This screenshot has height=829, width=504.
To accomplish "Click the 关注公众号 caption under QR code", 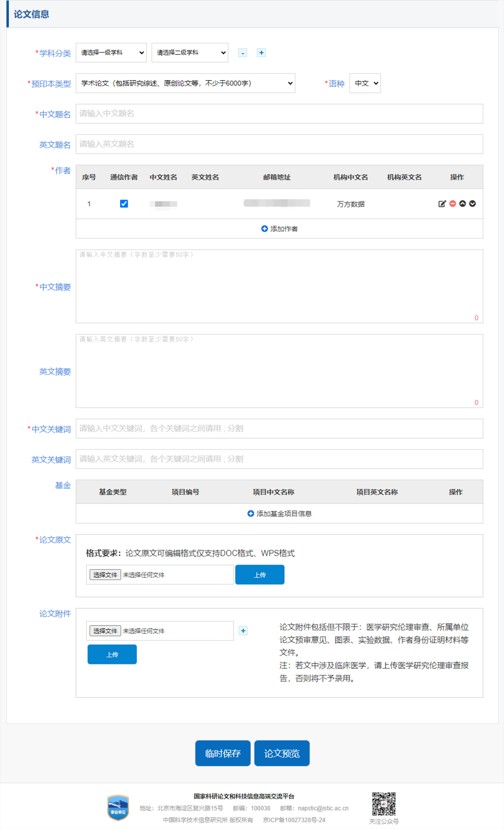I will point(384,821).
